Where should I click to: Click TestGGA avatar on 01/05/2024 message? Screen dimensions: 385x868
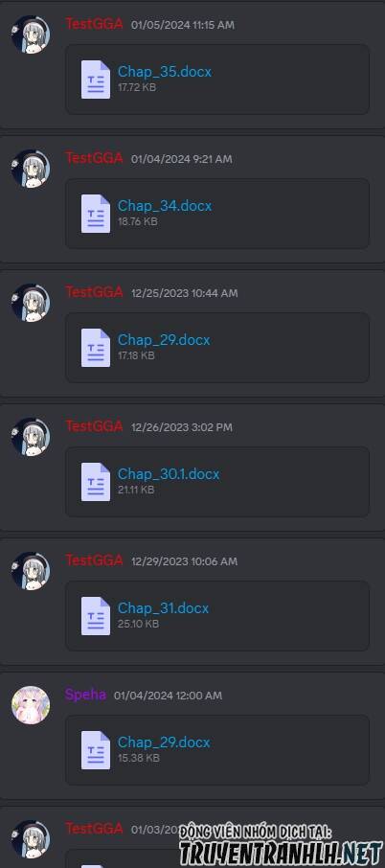pyautogui.click(x=31, y=34)
